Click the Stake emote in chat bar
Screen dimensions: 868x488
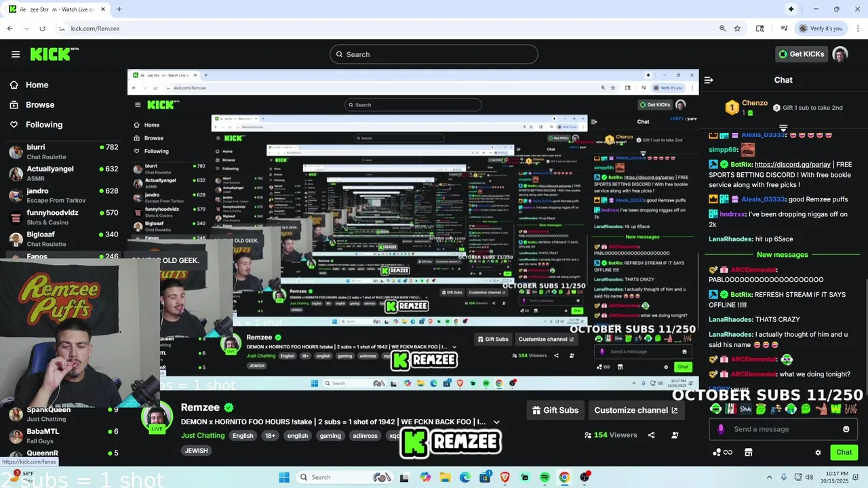coord(746,409)
